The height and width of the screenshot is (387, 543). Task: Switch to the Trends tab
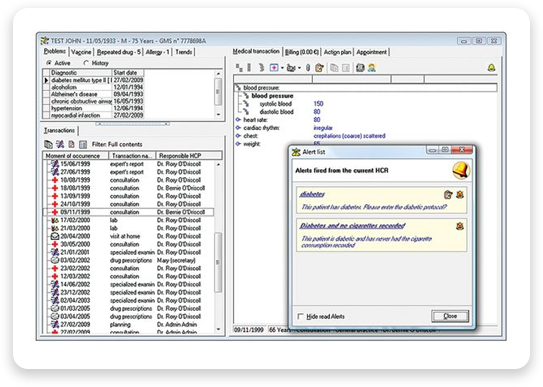[x=184, y=52]
